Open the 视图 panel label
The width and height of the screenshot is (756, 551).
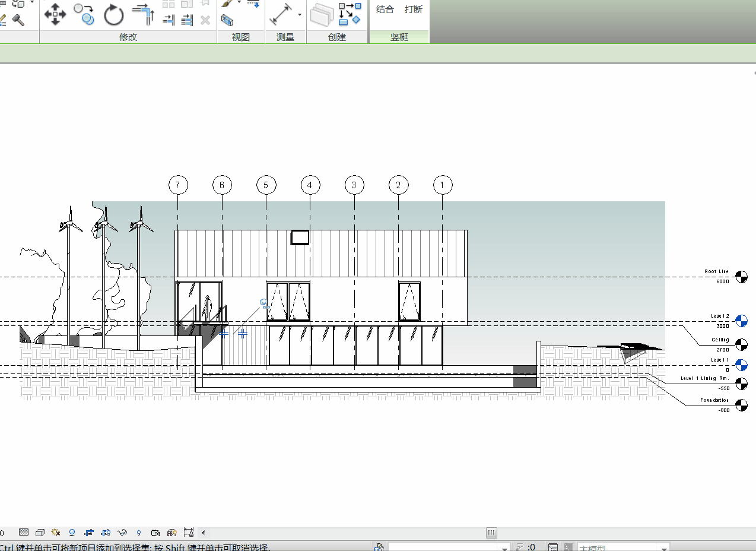[x=240, y=37]
